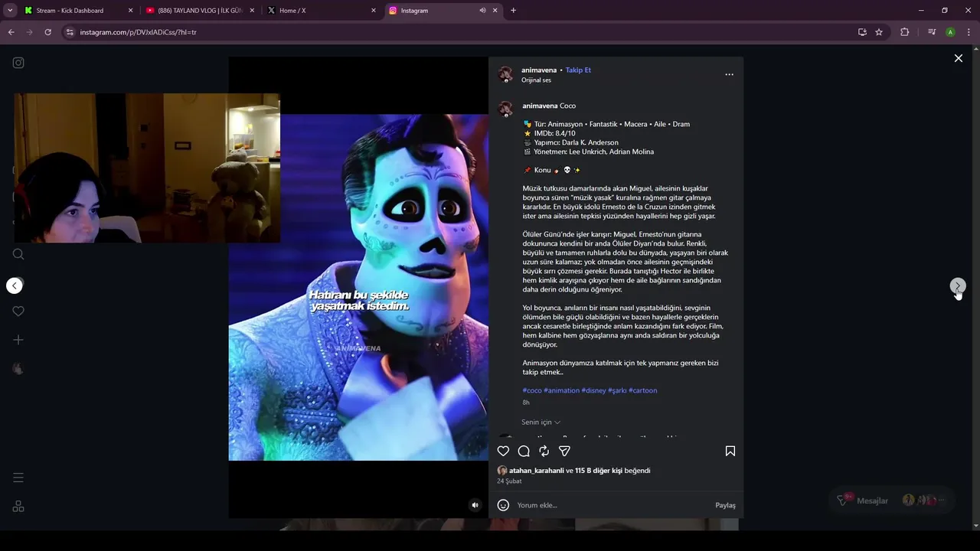Expand the Senin için comment sort dropdown
The height and width of the screenshot is (551, 980).
541,422
